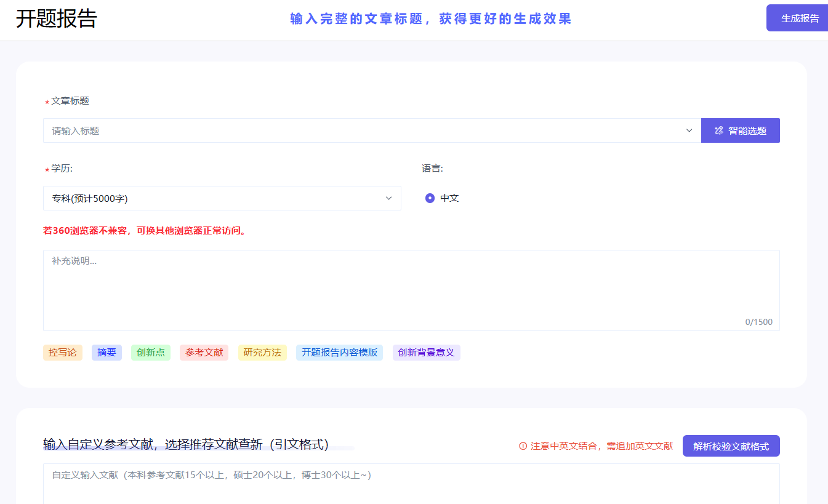Screen dimensions: 828x504
Task: Select the 控写论 tag
Action: point(63,353)
